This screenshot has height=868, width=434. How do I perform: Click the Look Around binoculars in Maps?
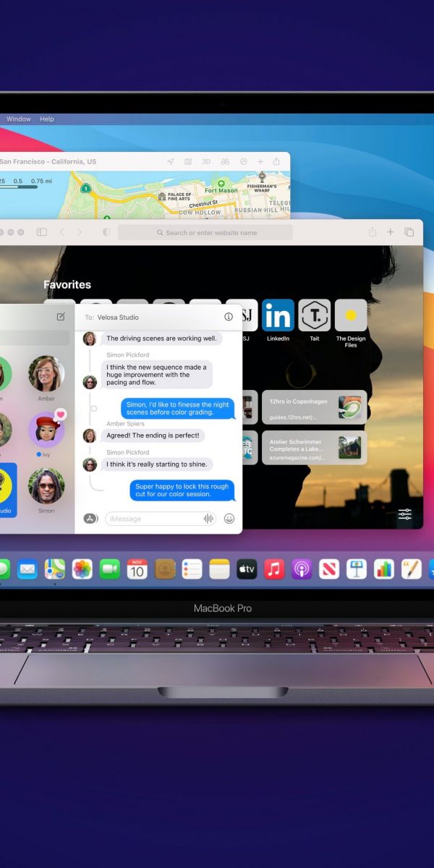[x=225, y=162]
